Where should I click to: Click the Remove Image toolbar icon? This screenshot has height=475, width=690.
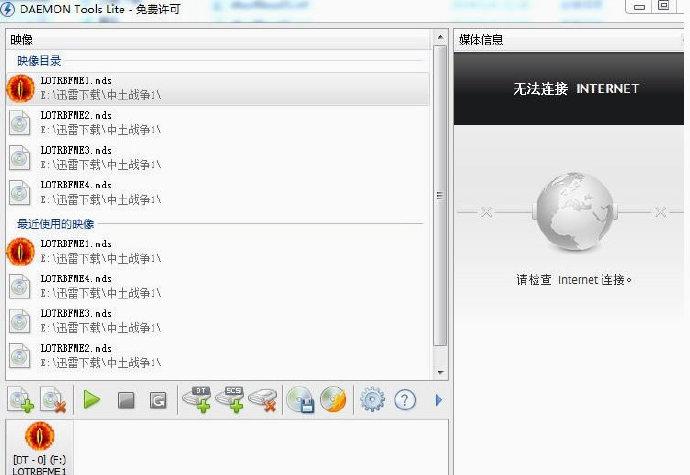(53, 400)
